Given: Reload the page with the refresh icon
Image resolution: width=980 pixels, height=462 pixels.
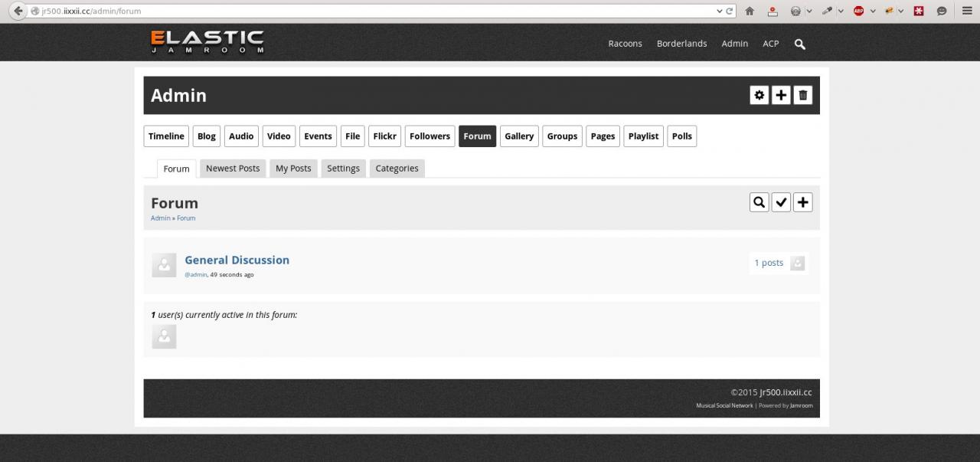Looking at the screenshot, I should (730, 11).
